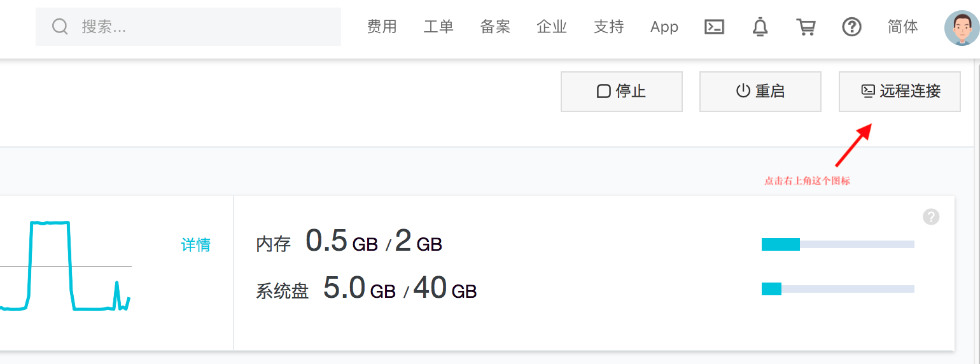Open the 工单 menu

(438, 27)
